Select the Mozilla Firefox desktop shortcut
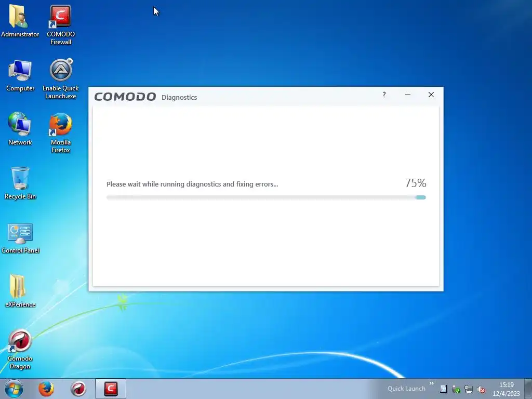This screenshot has width=532, height=399. 60,132
